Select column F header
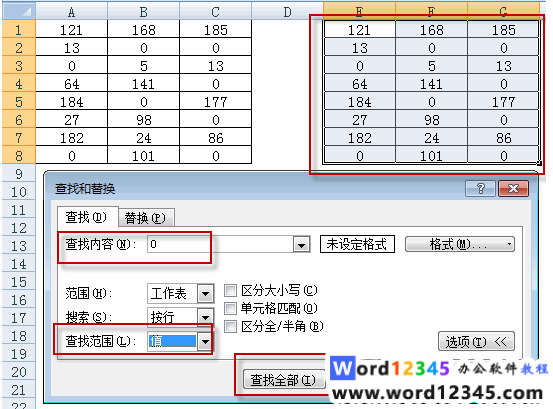This screenshot has height=409, width=553. 431,12
